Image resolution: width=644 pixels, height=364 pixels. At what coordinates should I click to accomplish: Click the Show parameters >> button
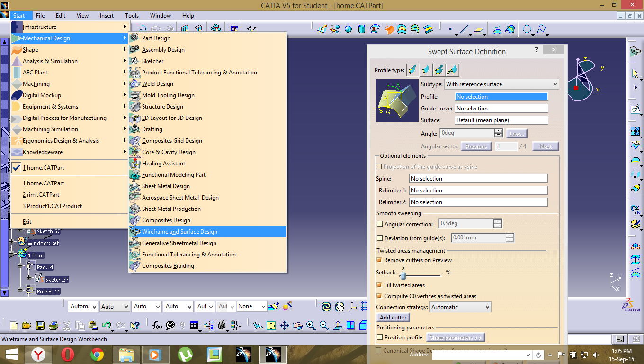coord(456,337)
